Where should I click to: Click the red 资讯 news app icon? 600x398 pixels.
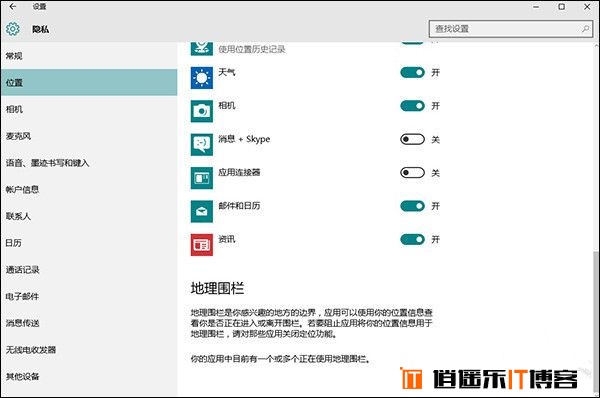point(202,245)
